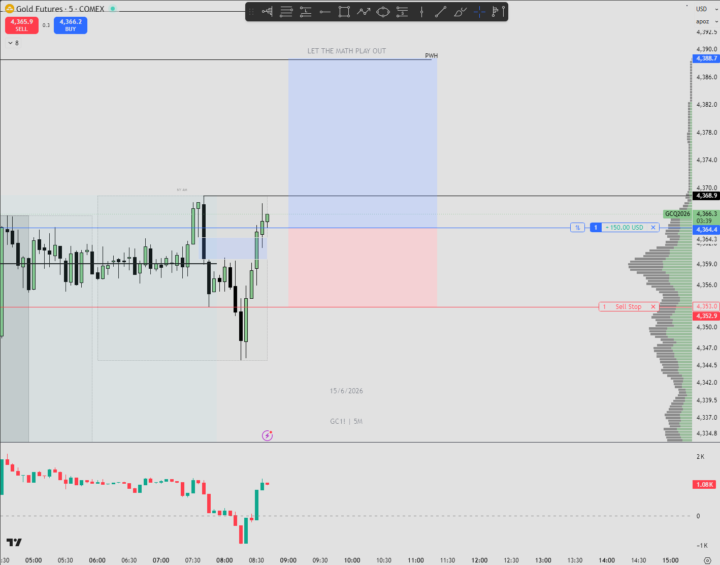Click the purple lightning bolt icon
The width and height of the screenshot is (720, 565).
click(x=267, y=435)
